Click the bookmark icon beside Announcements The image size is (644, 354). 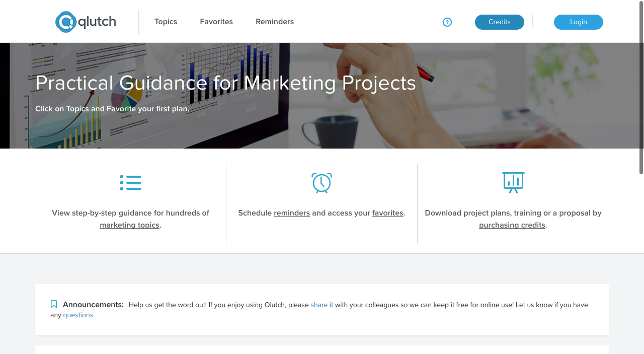[x=54, y=304]
